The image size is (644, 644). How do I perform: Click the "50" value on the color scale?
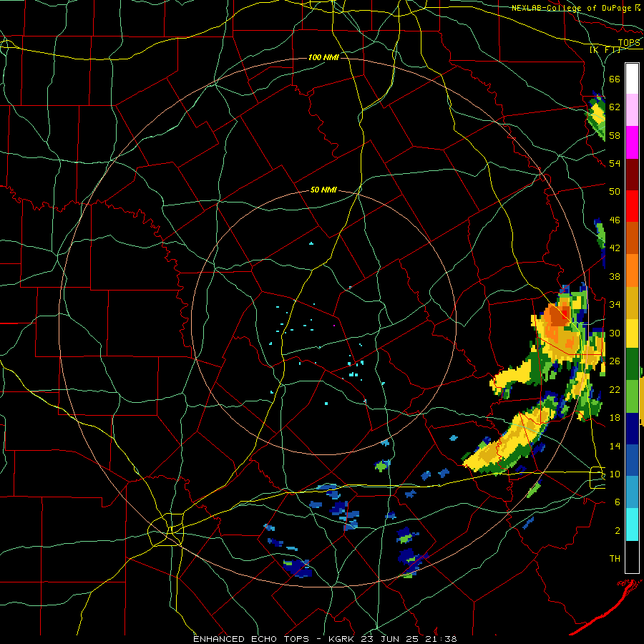[x=615, y=192]
